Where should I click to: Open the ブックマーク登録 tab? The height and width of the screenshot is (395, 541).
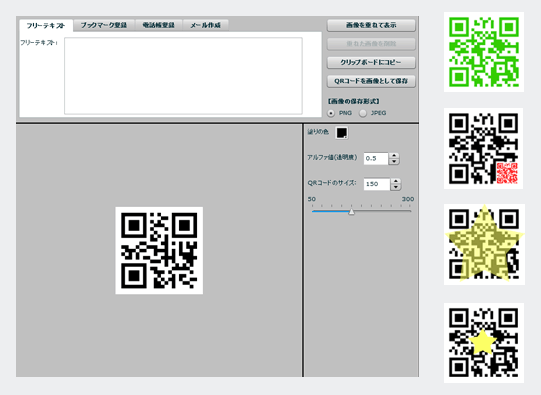(x=104, y=25)
